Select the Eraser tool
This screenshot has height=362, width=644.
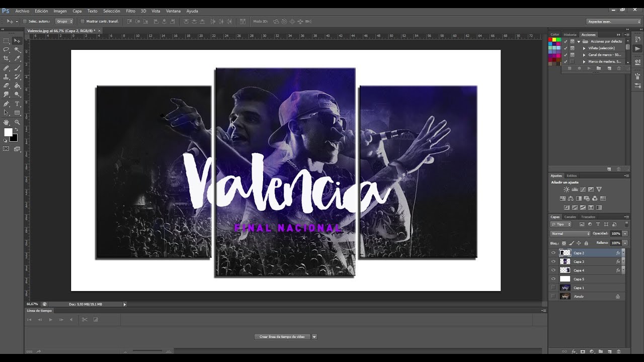pos(6,85)
